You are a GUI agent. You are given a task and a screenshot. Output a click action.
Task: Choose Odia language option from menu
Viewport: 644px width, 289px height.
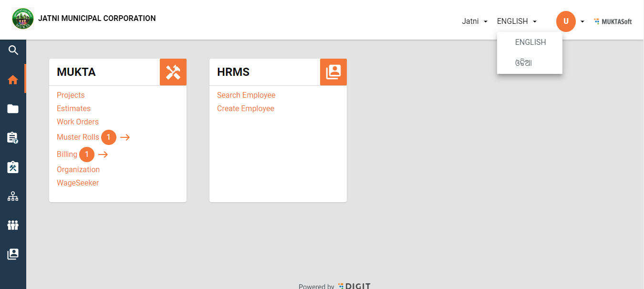(x=523, y=63)
